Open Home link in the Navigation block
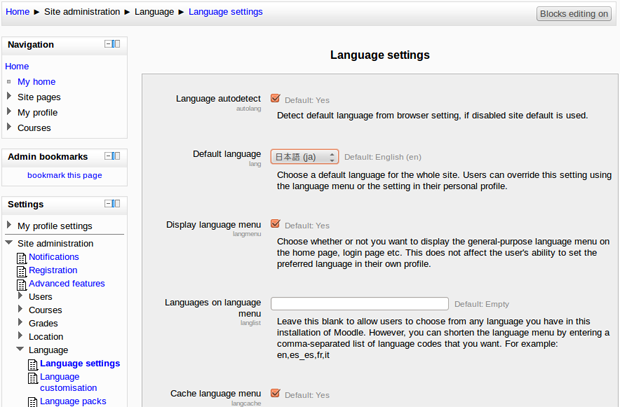The width and height of the screenshot is (620, 407). coord(17,66)
